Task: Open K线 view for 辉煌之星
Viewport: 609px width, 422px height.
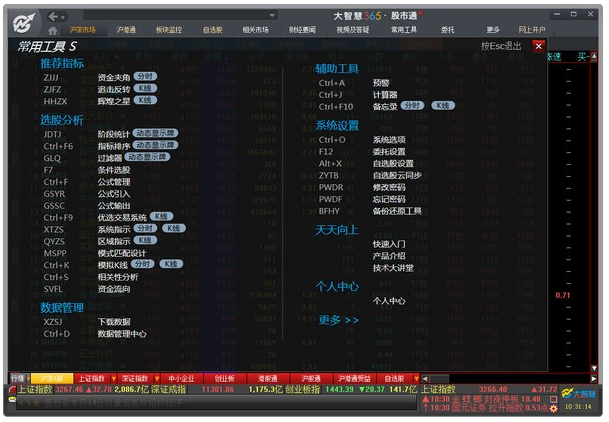Action: pyautogui.click(x=145, y=101)
